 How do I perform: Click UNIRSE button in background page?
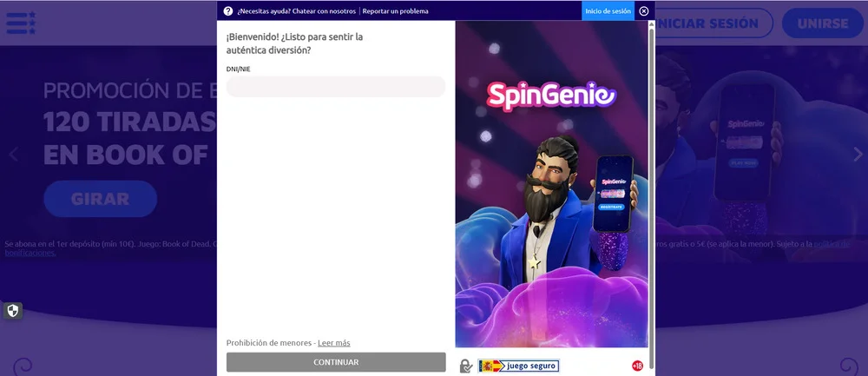tap(823, 23)
